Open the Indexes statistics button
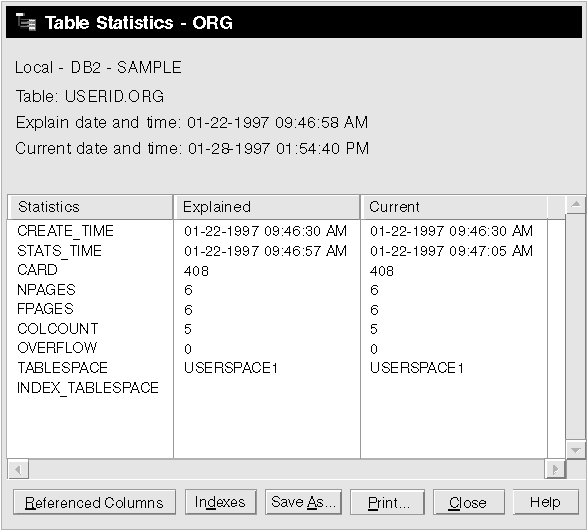 click(220, 502)
